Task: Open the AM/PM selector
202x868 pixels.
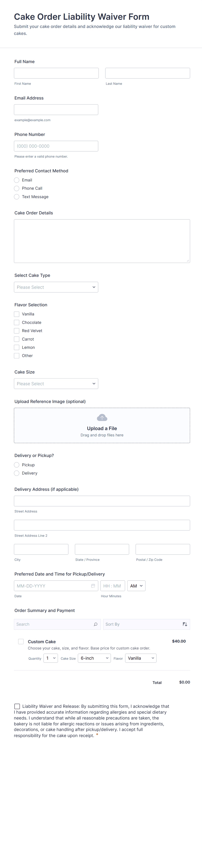Action: click(x=136, y=586)
